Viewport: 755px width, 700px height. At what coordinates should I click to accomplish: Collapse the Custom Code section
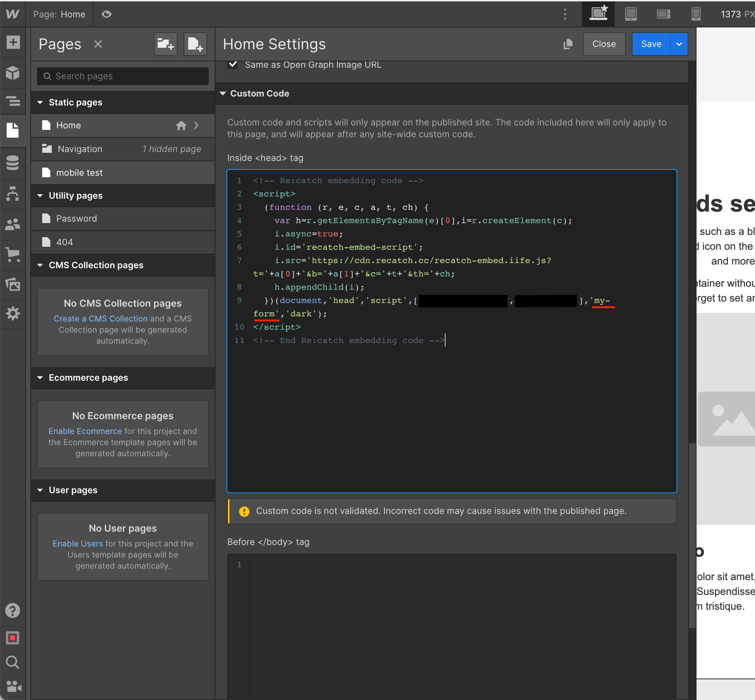[223, 94]
